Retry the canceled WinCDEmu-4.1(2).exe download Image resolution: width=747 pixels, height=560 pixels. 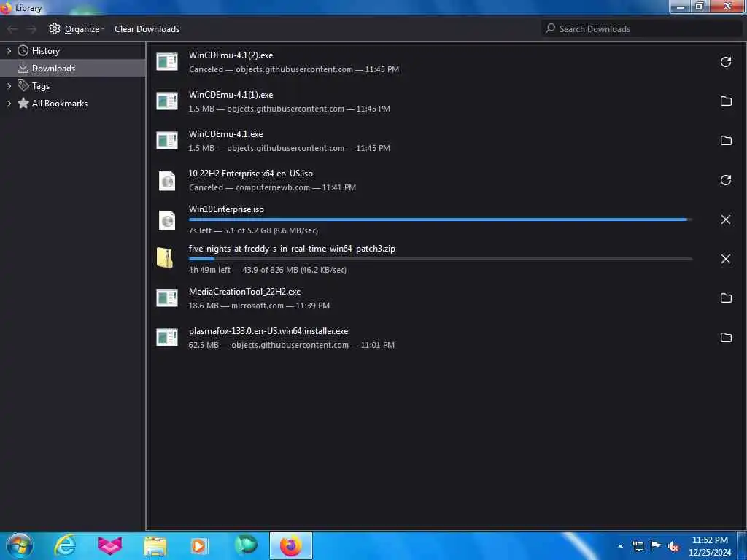726,62
